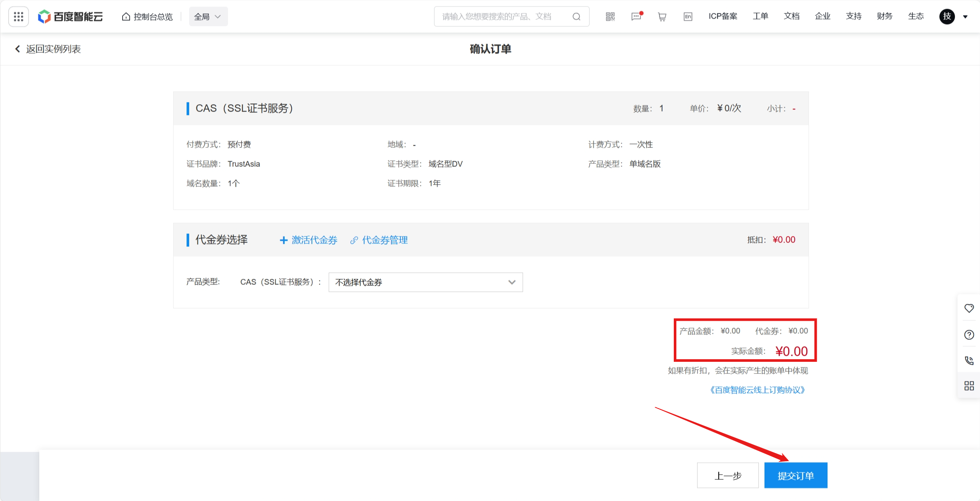Image resolution: width=980 pixels, height=501 pixels.
Task: Open the 企业 menu
Action: click(x=822, y=16)
